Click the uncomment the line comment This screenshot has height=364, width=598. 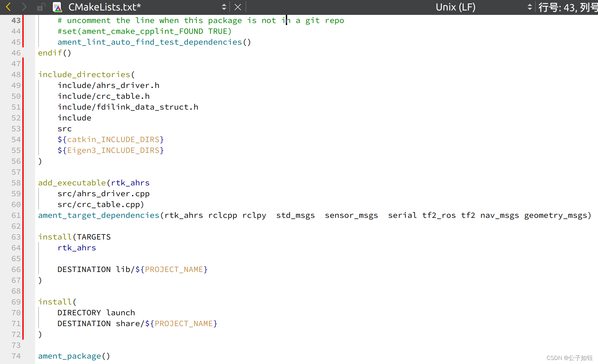coord(201,20)
